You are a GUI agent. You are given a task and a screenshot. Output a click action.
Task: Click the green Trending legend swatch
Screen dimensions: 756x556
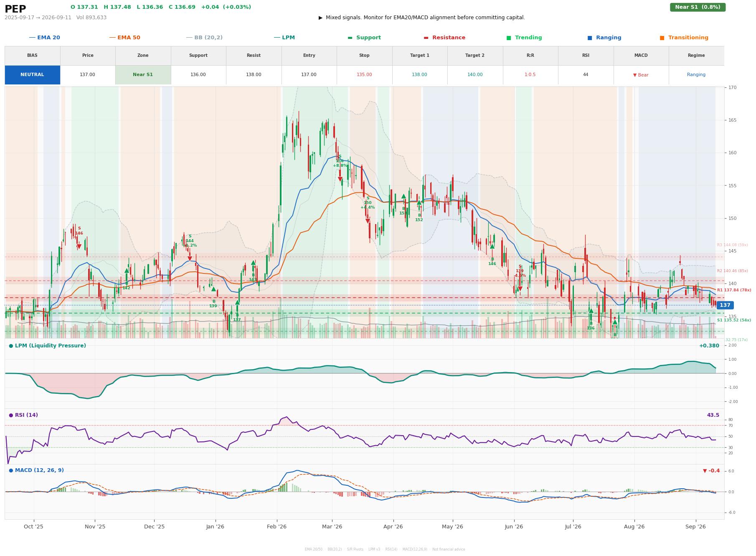pyautogui.click(x=509, y=38)
